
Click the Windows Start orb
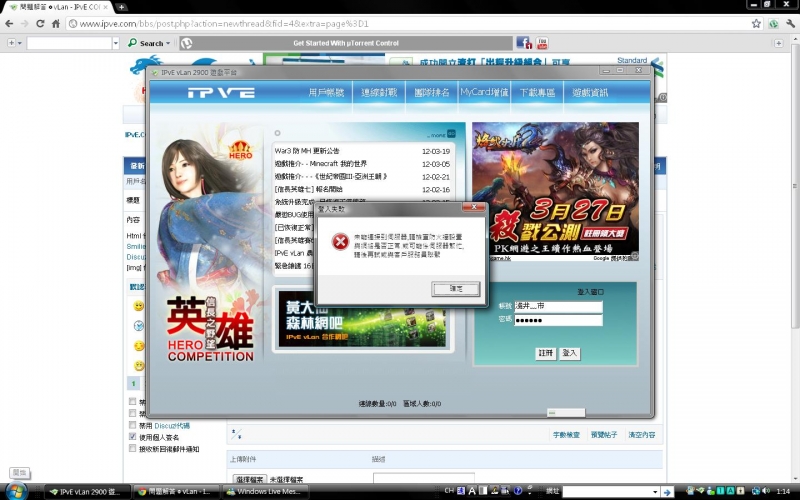pyautogui.click(x=16, y=491)
